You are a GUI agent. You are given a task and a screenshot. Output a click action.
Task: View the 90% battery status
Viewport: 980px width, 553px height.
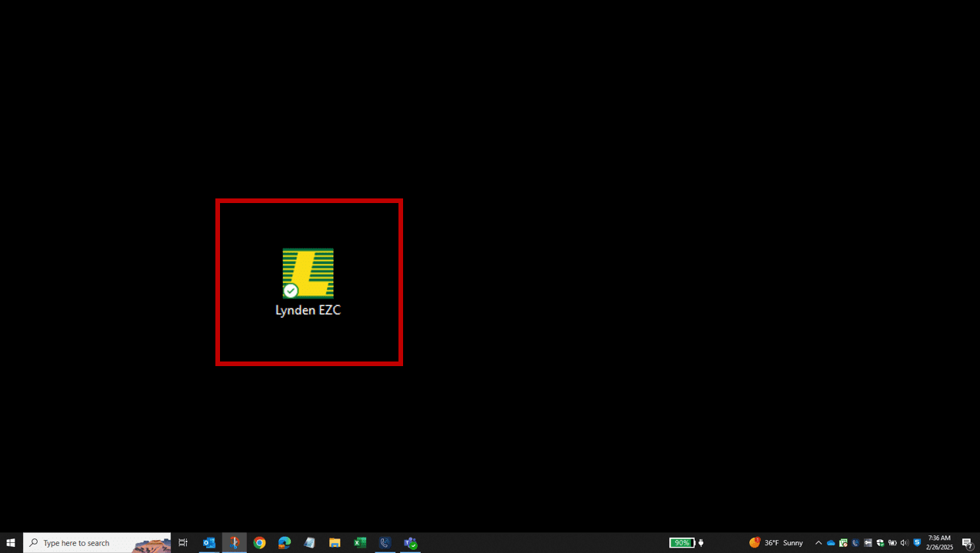coord(683,542)
